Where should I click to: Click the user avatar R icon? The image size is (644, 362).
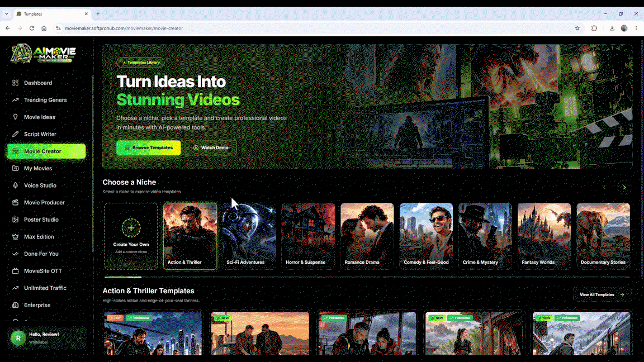[18, 338]
